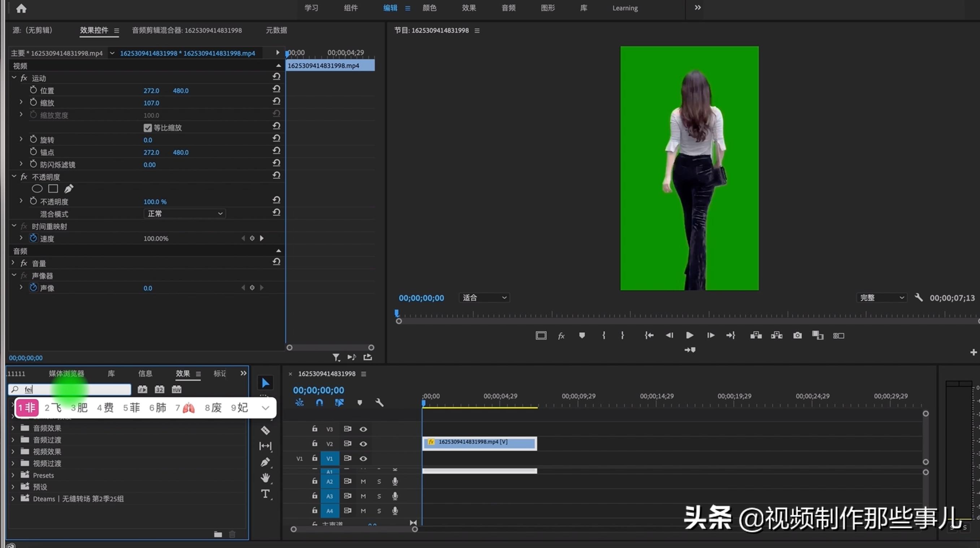This screenshot has height=548, width=980.
Task: Expand the Presets folder in effects panel
Action: [x=13, y=475]
